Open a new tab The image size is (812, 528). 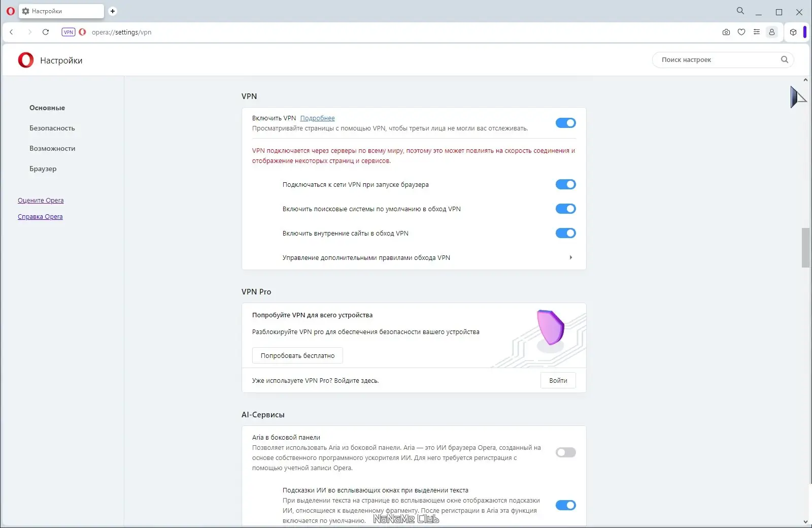click(113, 11)
